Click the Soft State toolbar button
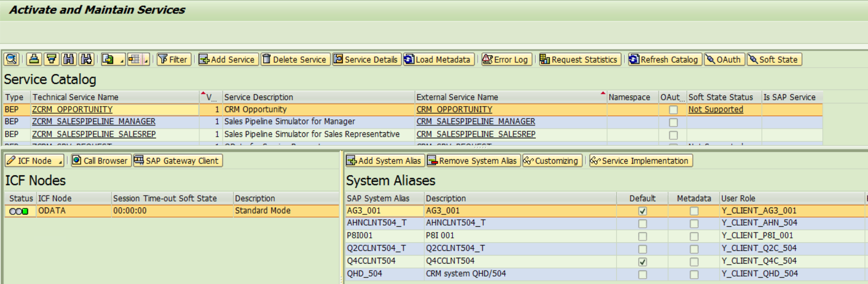868x284 pixels. 774,59
